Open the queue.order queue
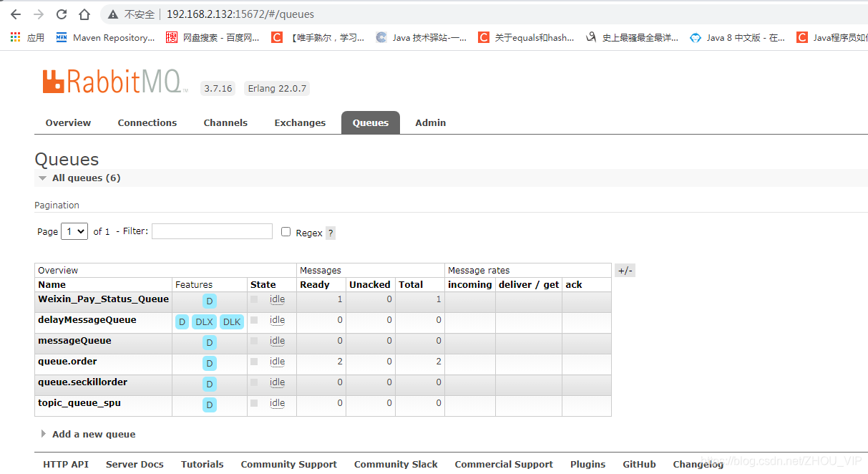Screen dimensions: 868x474 pos(67,362)
